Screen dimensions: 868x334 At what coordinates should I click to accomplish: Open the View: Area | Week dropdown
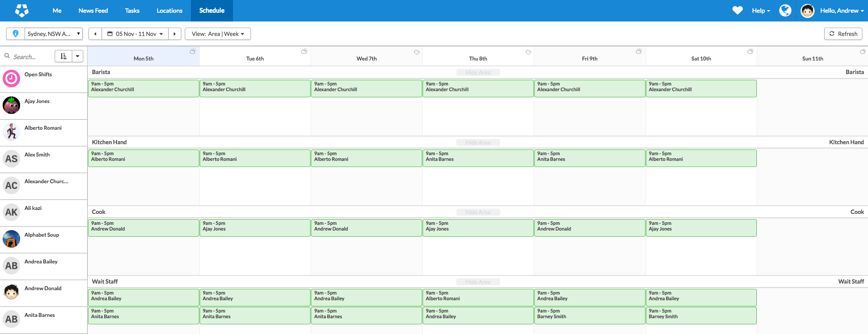[218, 34]
